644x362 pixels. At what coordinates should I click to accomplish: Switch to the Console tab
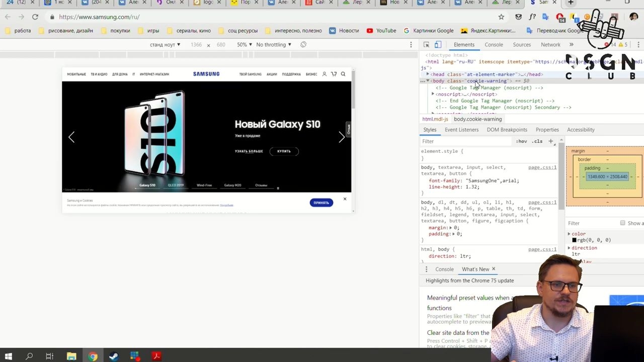click(x=494, y=45)
